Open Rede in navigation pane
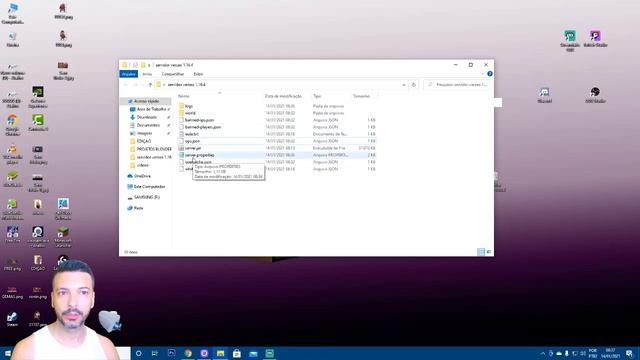 click(x=138, y=208)
